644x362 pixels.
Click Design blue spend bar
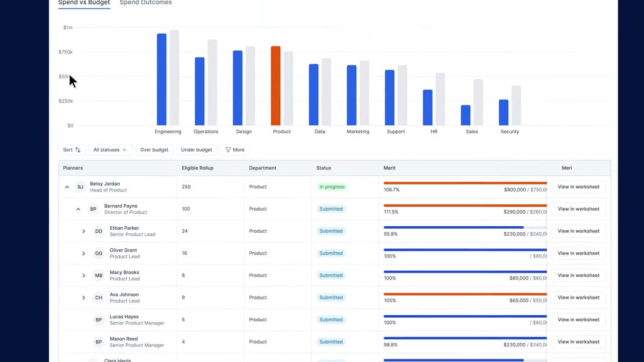237,88
